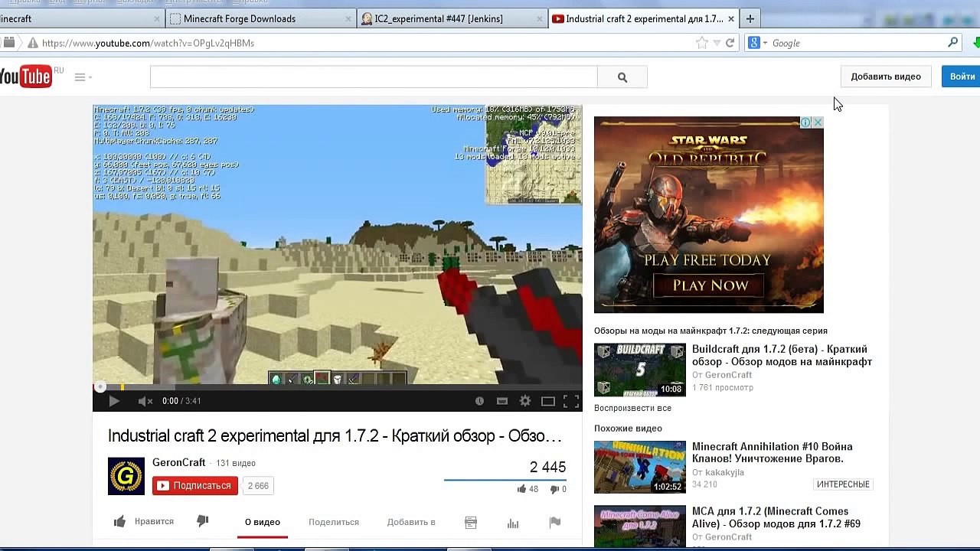Reload the page with the refresh icon
Image resolution: width=980 pixels, height=551 pixels.
[730, 44]
